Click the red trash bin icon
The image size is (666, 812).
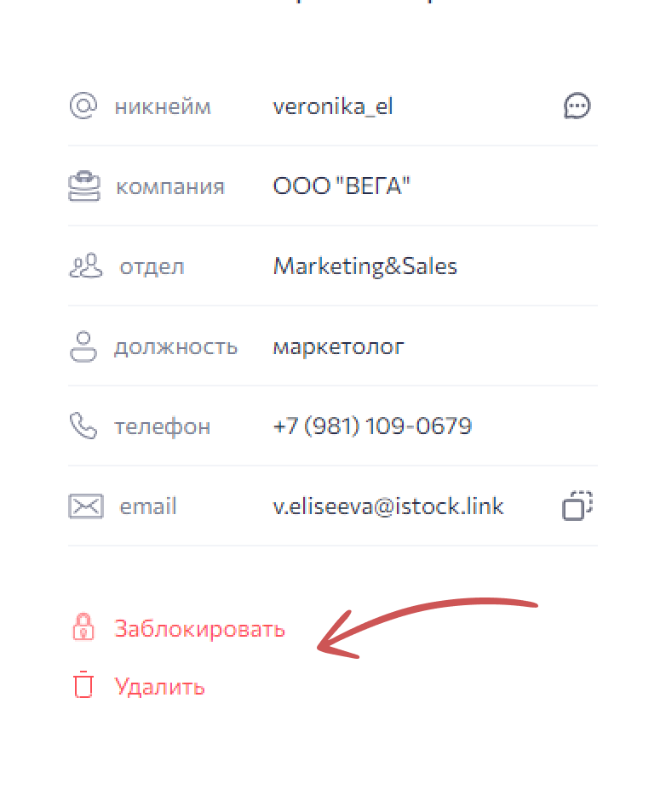tap(83, 685)
